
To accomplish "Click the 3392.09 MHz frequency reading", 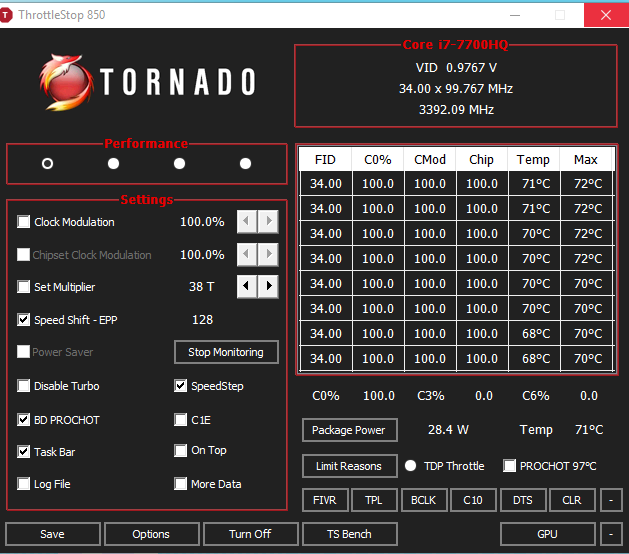I will point(456,110).
